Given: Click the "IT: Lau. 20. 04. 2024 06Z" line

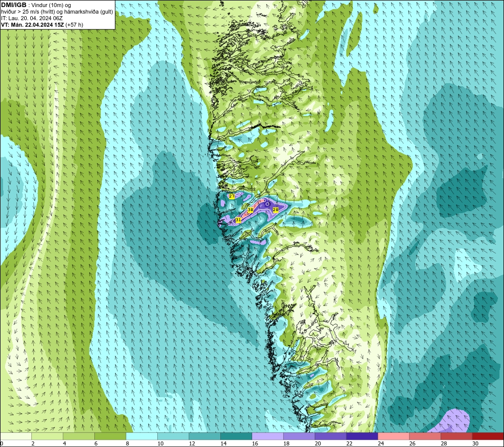Looking at the screenshot, I should tap(32, 18).
